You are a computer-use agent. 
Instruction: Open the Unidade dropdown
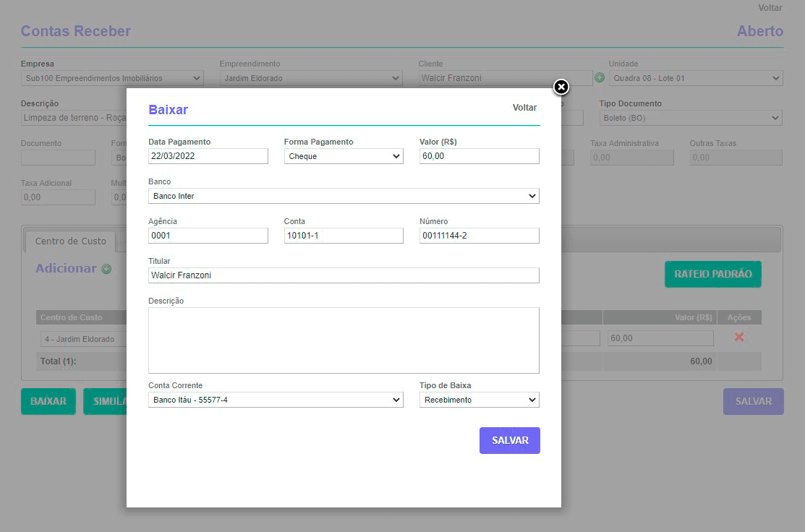click(695, 78)
